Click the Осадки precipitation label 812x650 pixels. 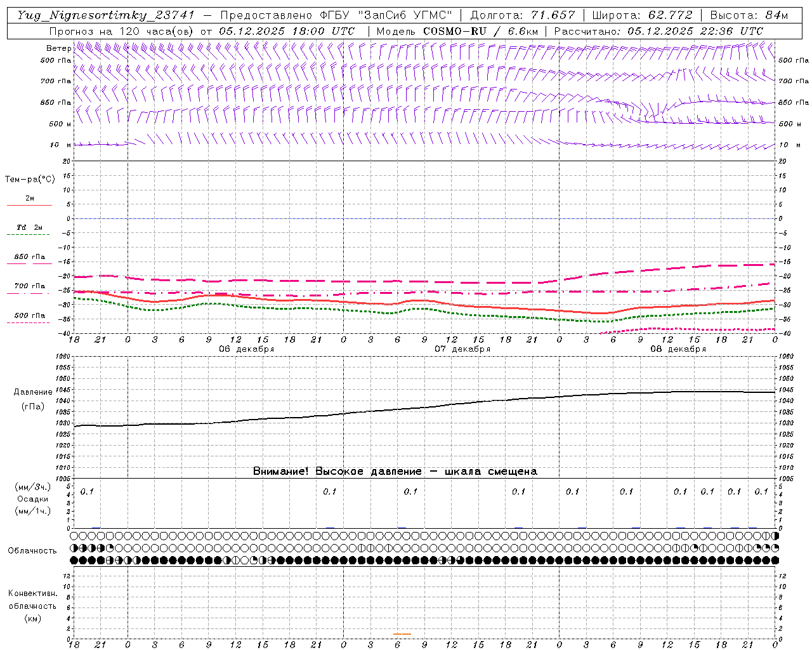pos(33,499)
